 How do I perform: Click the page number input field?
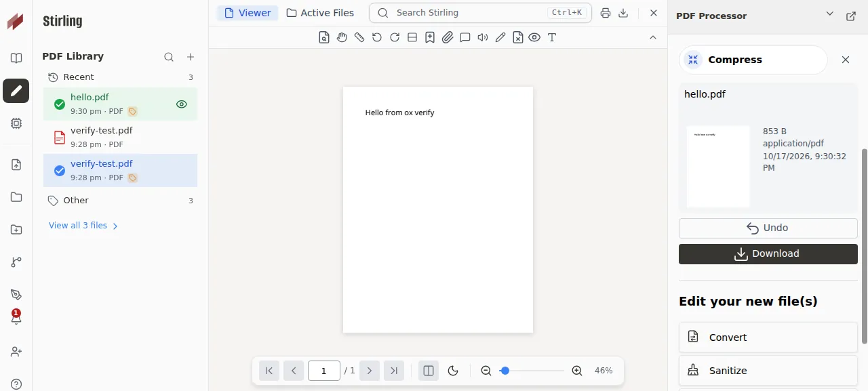(x=324, y=371)
